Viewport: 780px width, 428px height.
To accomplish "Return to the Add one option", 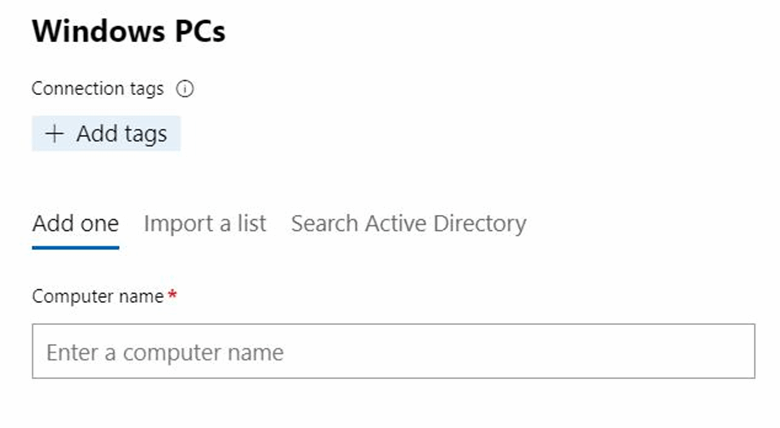I will pyautogui.click(x=75, y=223).
